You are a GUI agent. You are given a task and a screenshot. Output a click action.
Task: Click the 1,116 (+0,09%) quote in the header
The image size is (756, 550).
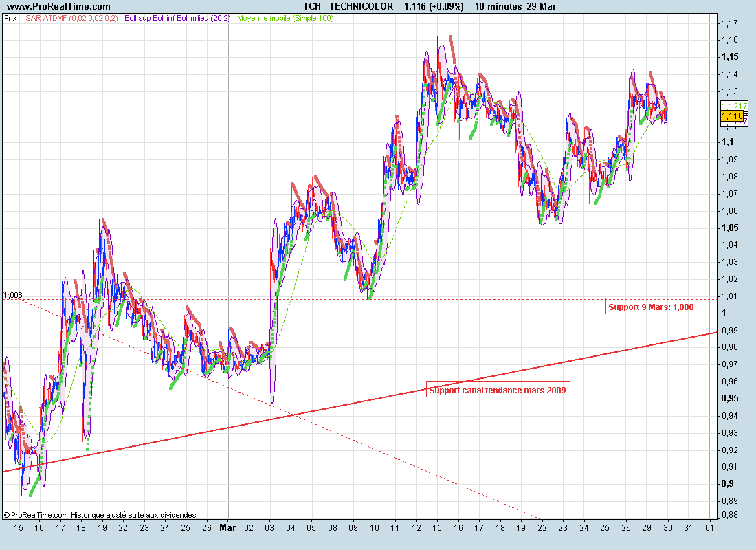[434, 7]
